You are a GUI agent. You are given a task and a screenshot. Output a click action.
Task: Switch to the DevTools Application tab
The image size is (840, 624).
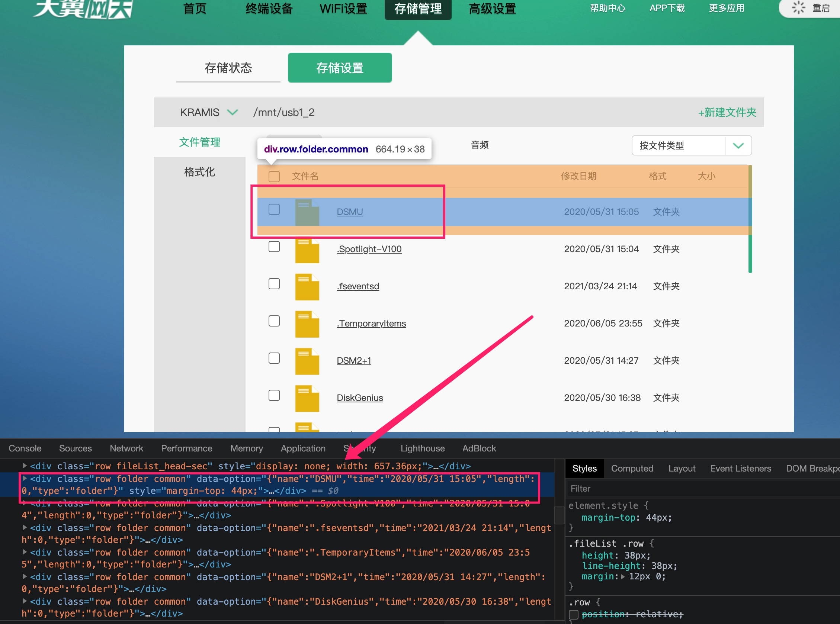click(303, 448)
